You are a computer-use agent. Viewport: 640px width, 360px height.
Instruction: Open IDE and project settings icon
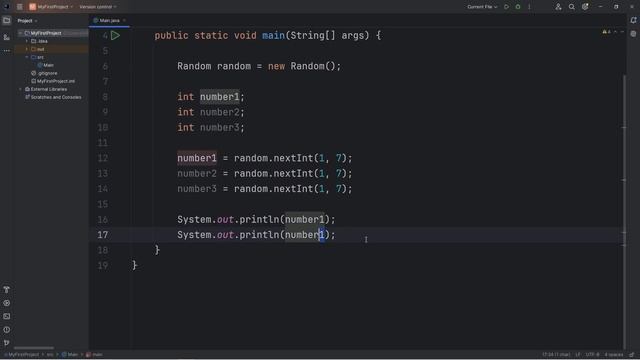pos(585,7)
